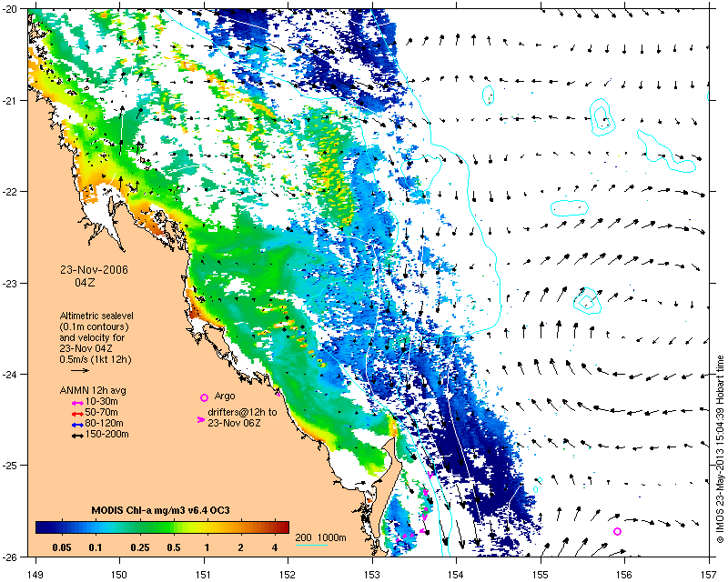
Task: Click the latitude axis label '-22'
Action: (x=10, y=192)
